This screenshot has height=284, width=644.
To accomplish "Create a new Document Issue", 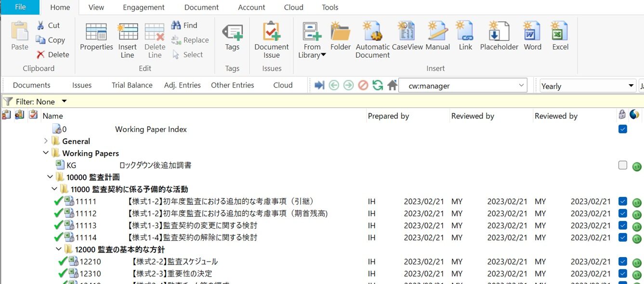I will pyautogui.click(x=271, y=36).
